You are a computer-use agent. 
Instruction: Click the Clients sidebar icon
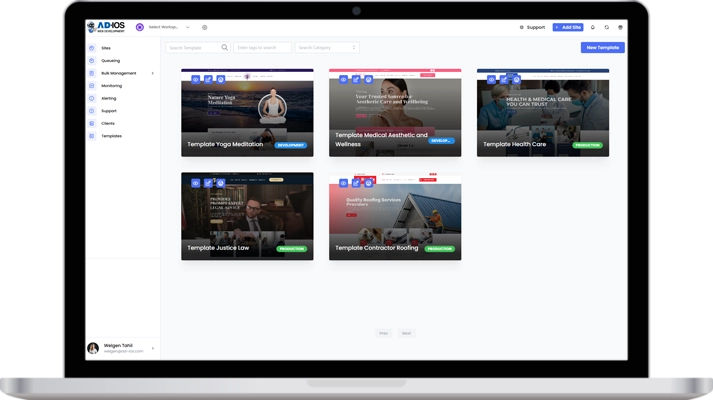click(92, 124)
